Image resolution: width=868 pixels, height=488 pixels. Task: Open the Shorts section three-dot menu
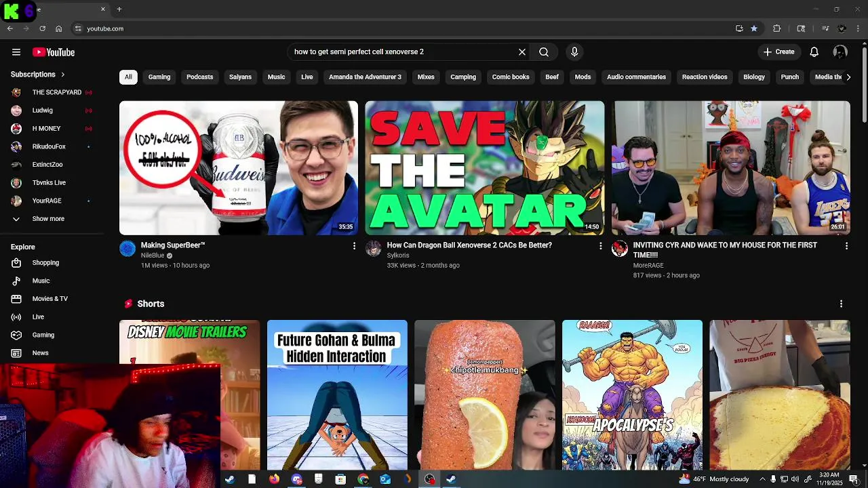click(841, 304)
